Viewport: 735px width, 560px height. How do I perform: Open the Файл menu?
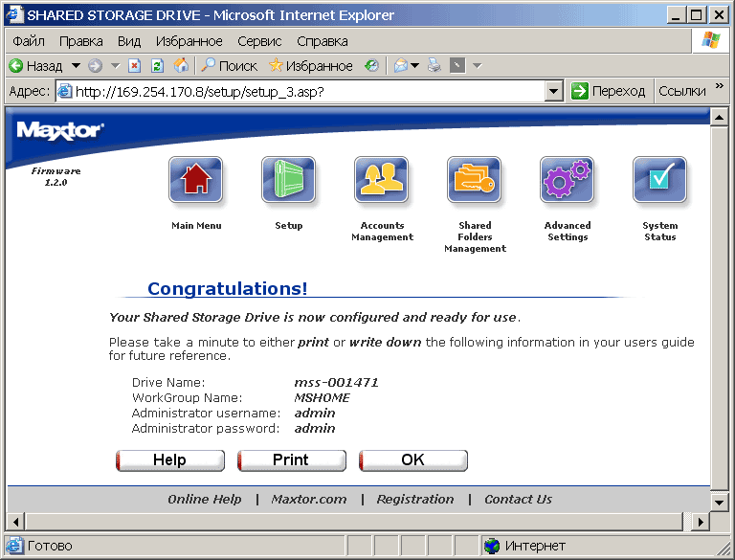pyautogui.click(x=29, y=41)
